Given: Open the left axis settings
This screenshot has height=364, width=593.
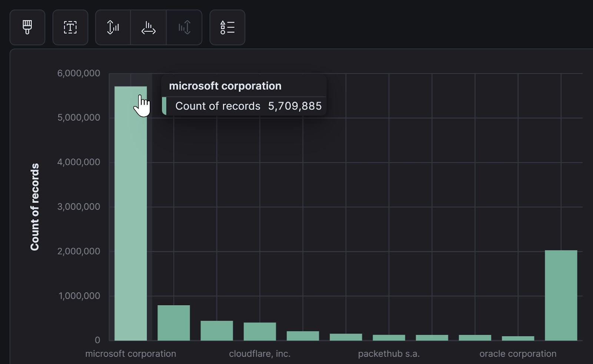Looking at the screenshot, I should tap(113, 27).
